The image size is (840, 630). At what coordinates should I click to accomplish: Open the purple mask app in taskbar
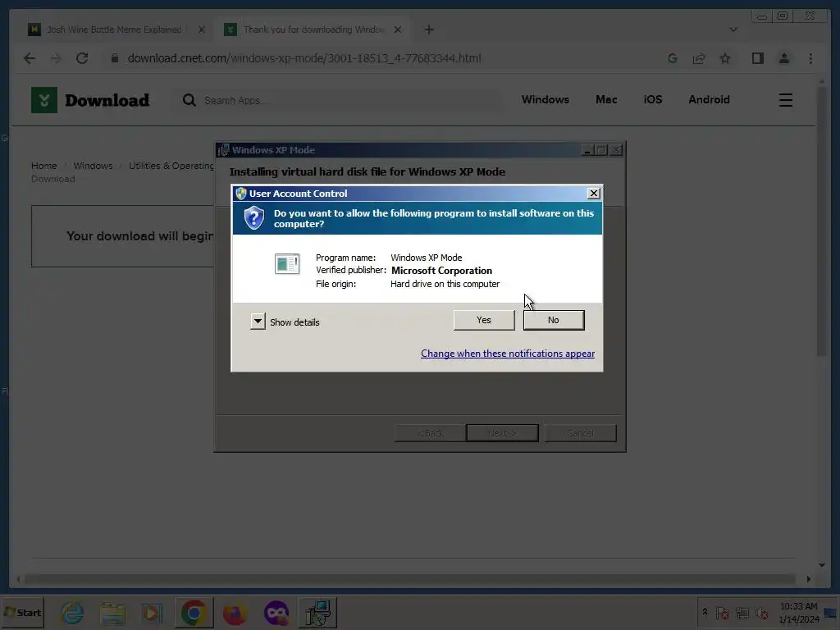276,612
